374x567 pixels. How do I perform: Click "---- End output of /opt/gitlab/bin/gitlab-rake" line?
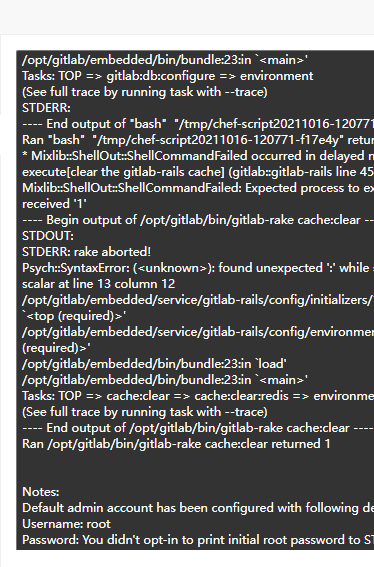click(198, 428)
